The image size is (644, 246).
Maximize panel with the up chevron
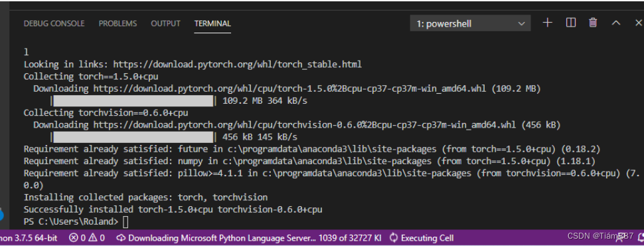(x=615, y=23)
